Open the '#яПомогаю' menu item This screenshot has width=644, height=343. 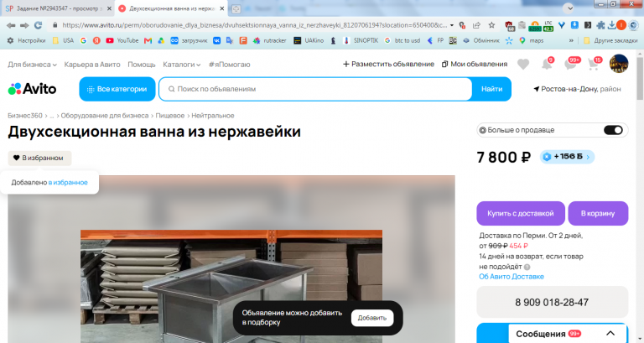click(x=229, y=65)
